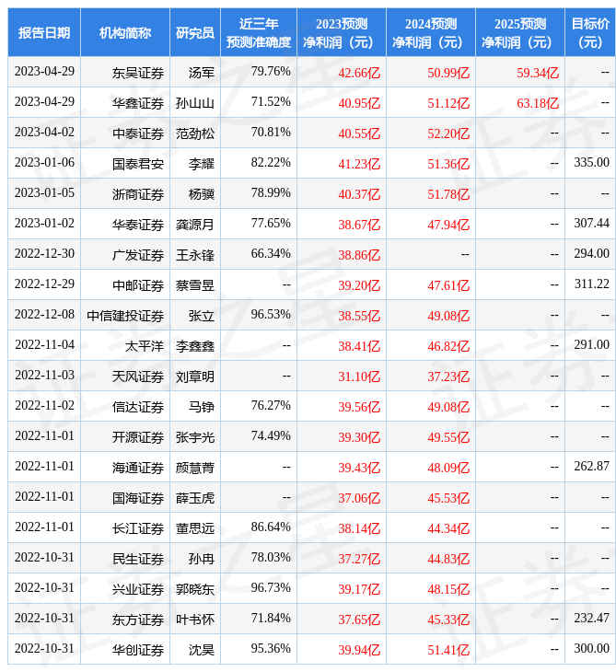Screen dimensions: 616x672
Task: Click the 31.10亿 2023 forecast value
Action: coord(359,377)
